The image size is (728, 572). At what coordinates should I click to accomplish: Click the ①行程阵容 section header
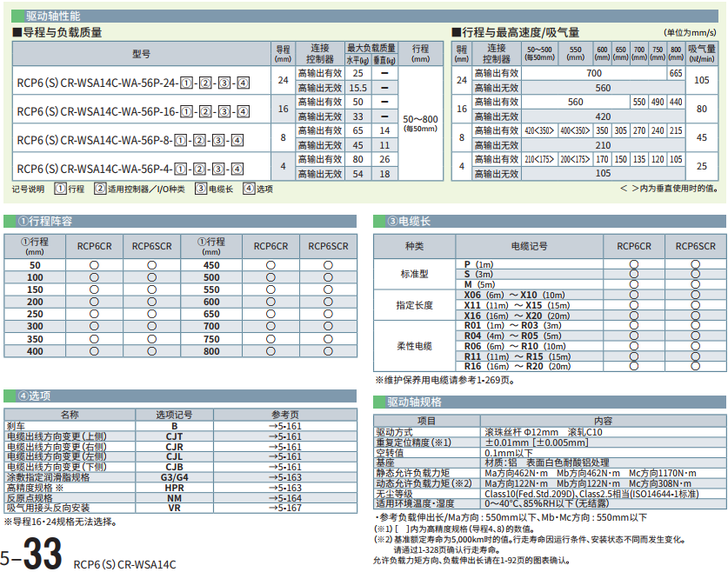coord(180,222)
